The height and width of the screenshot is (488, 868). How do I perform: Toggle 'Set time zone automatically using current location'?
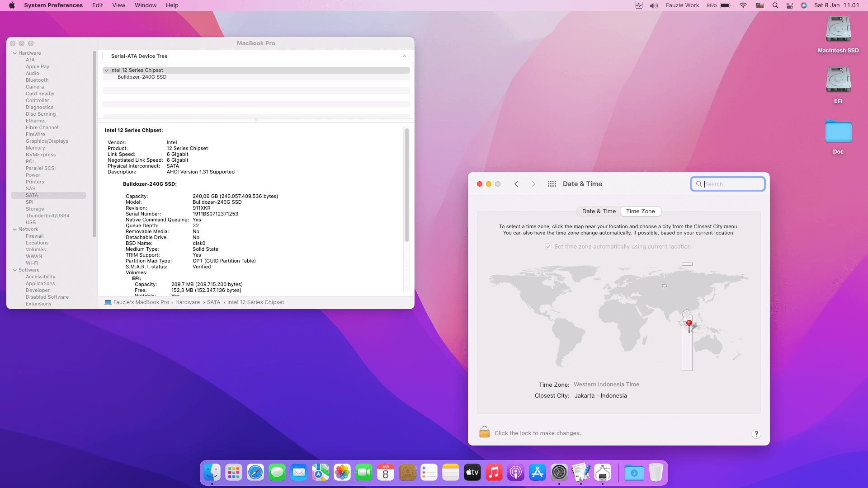point(548,247)
